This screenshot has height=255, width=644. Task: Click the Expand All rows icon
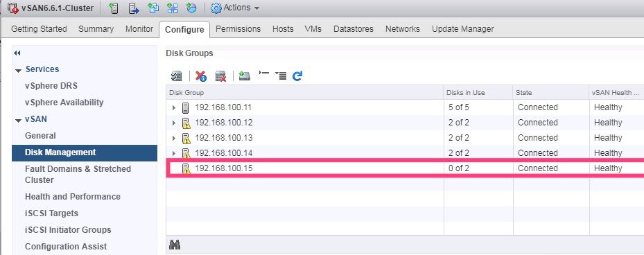click(281, 76)
